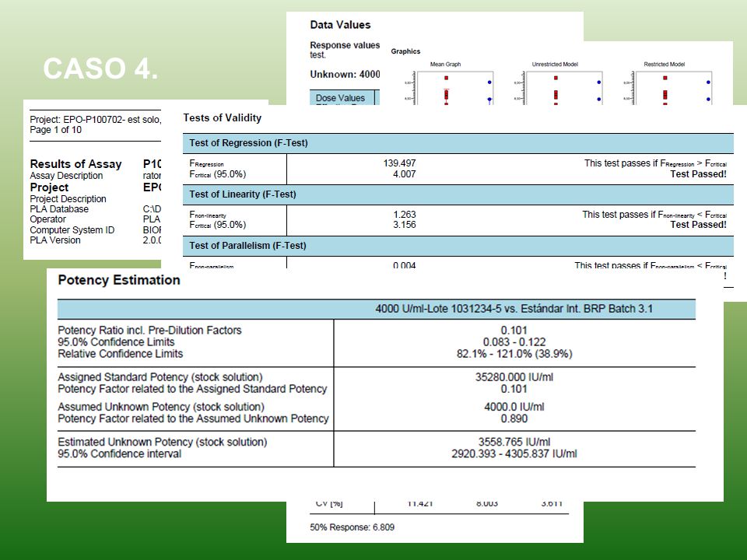Click 'Test Passed!' in the regression test row
The height and width of the screenshot is (560, 747).
click(x=699, y=174)
